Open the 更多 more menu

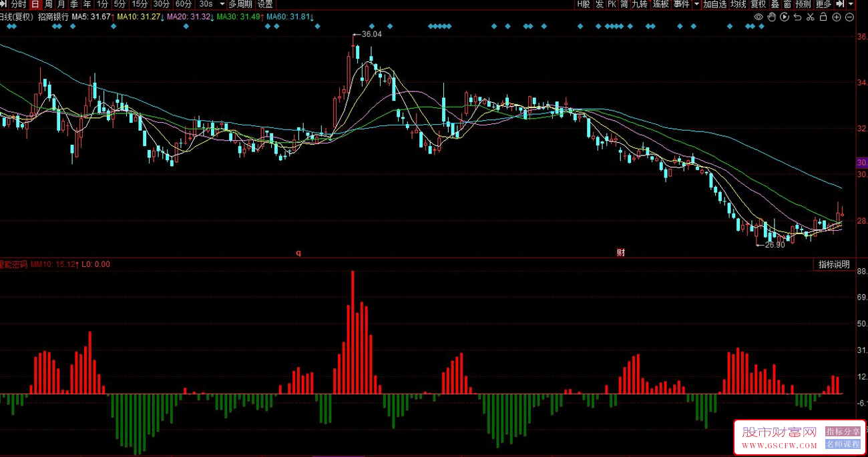824,4
